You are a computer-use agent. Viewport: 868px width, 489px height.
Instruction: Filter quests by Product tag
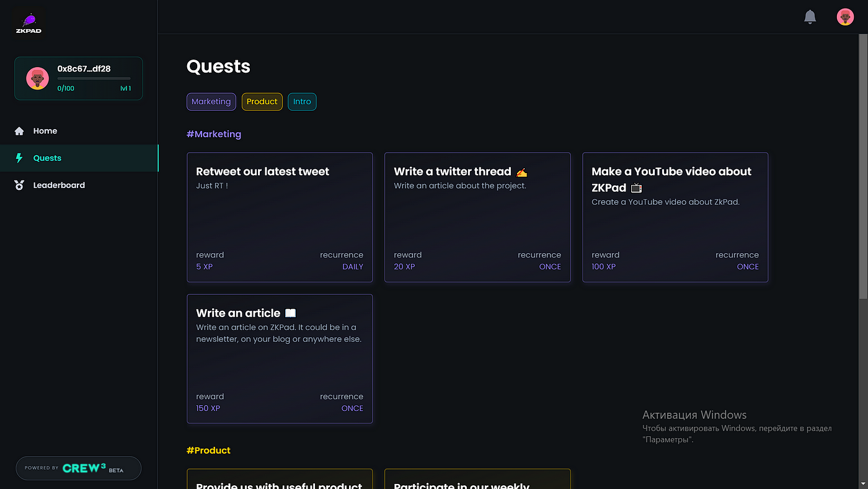point(262,102)
